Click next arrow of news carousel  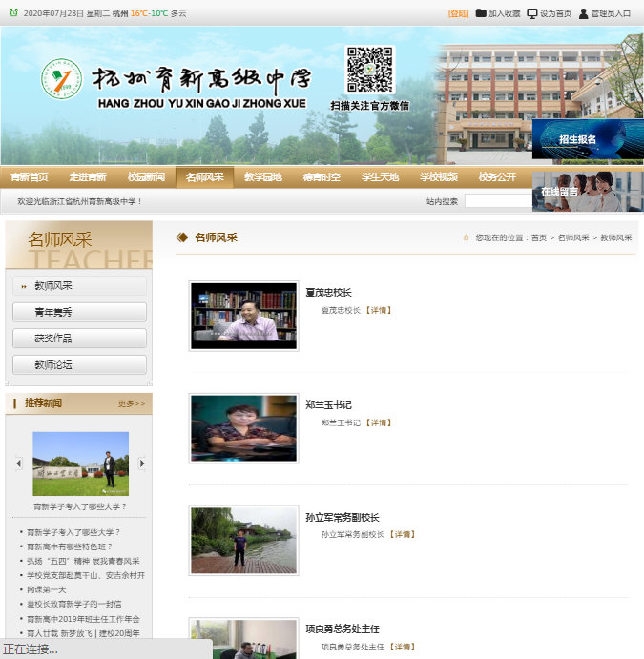point(142,463)
